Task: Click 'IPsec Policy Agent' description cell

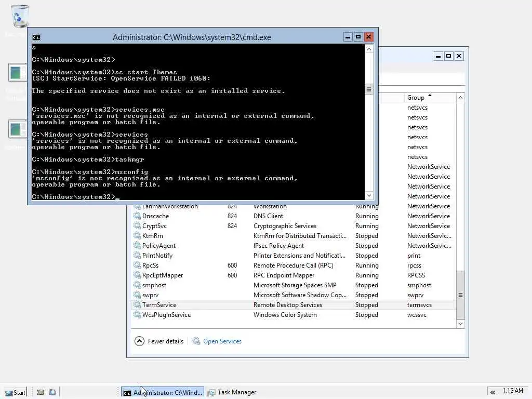Action: pos(278,245)
